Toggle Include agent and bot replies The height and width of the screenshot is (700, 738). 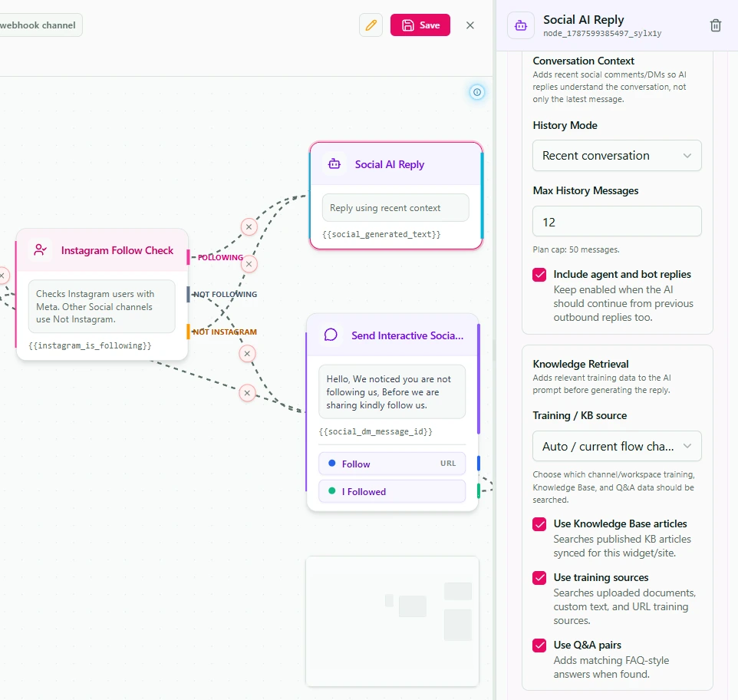tap(539, 275)
